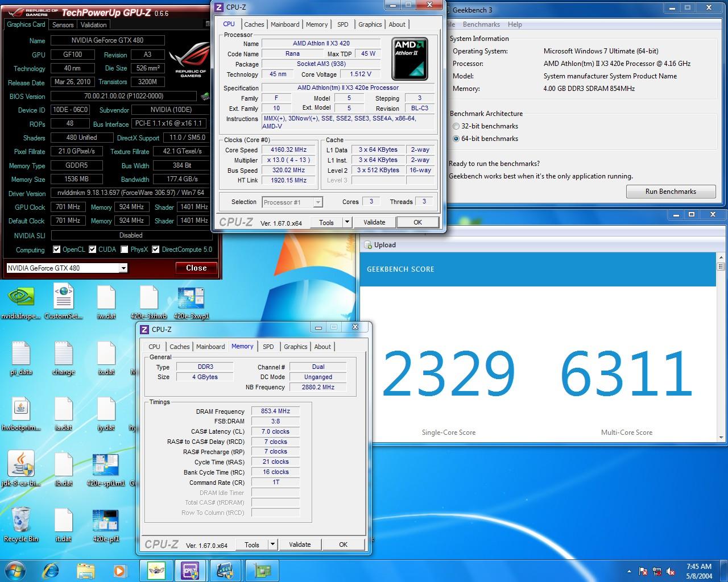Open the GPU selection dropdown in GPU-Z
The width and height of the screenshot is (728, 582).
point(123,268)
